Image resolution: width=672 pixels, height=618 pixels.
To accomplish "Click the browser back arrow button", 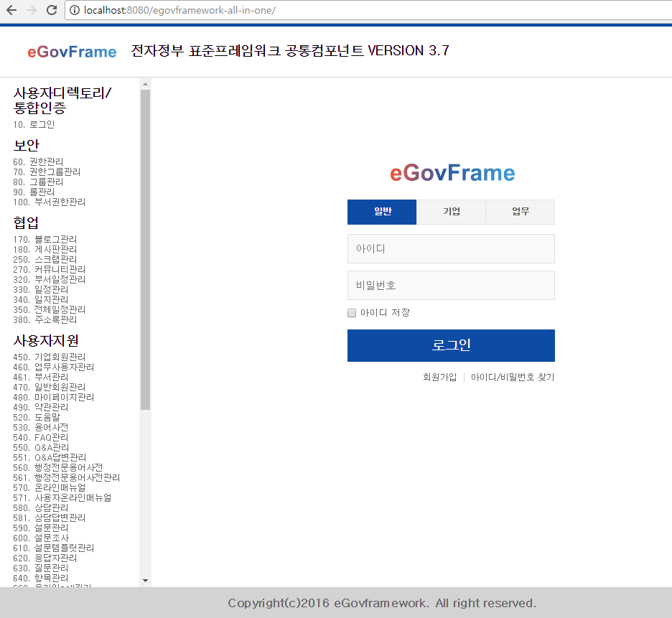I will coord(11,11).
